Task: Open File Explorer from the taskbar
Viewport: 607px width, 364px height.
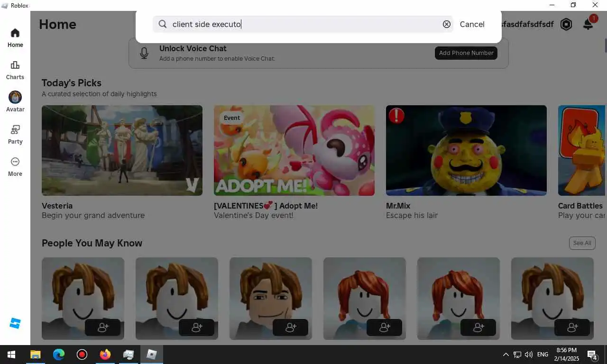Action: coord(35,355)
